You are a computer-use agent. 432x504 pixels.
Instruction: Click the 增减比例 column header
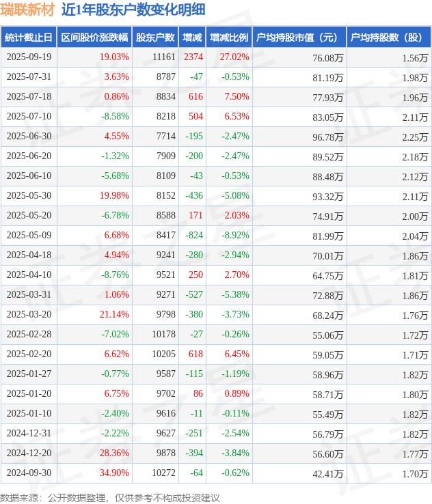tap(229, 38)
